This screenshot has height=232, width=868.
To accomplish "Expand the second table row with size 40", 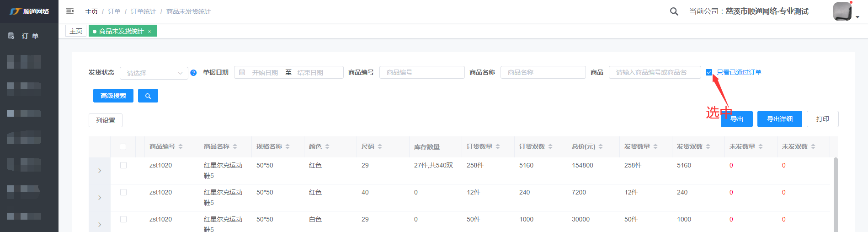I will pyautogui.click(x=100, y=198).
